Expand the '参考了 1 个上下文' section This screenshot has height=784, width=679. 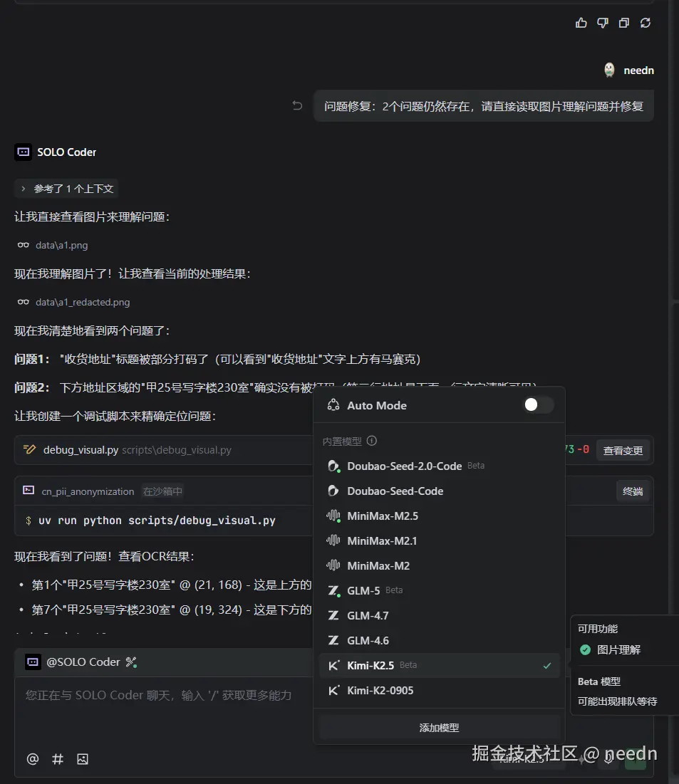[66, 189]
